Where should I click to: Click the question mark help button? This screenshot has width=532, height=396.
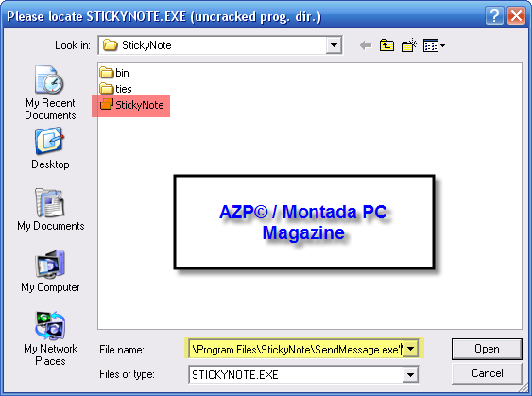point(494,16)
